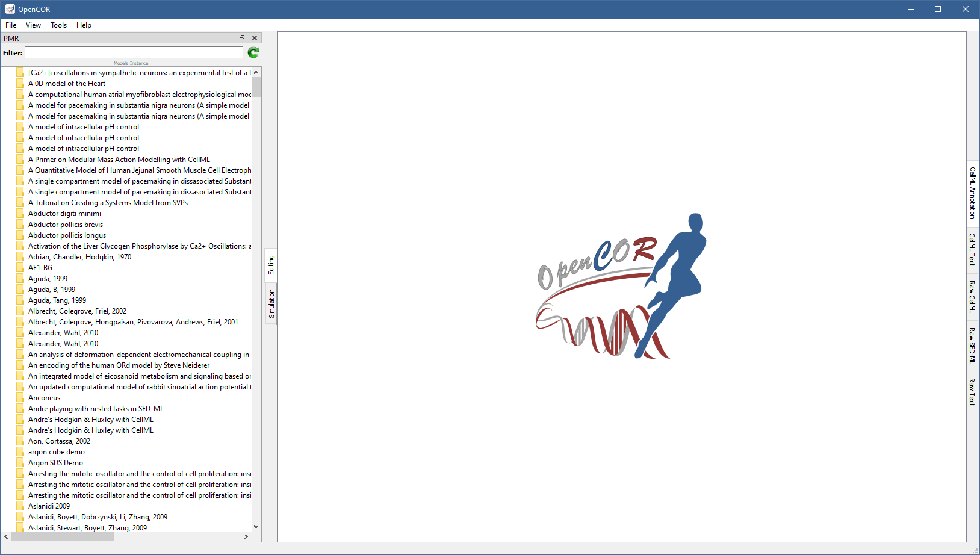
Task: Click the OpenCOR title bar app icon
Action: click(10, 9)
